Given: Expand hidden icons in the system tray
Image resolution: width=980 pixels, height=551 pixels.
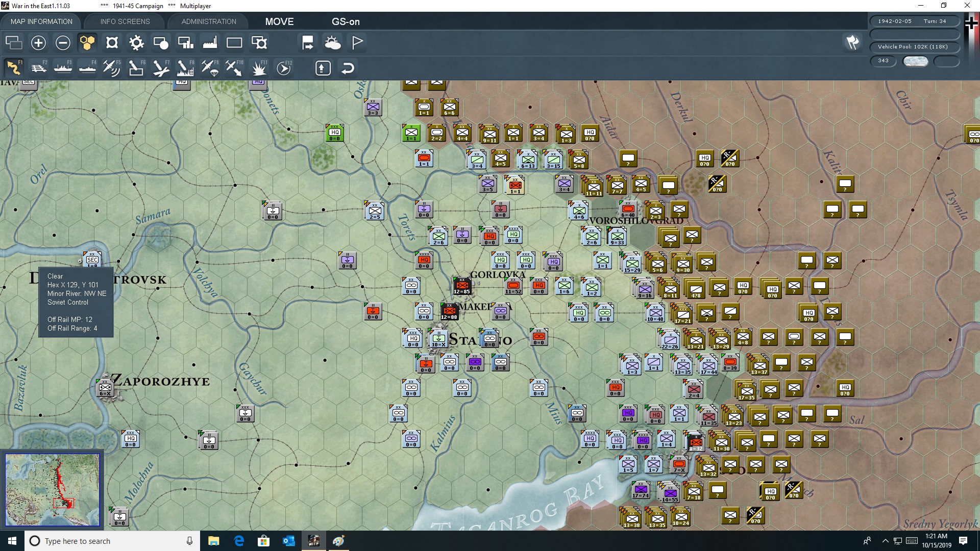Looking at the screenshot, I should (886, 541).
